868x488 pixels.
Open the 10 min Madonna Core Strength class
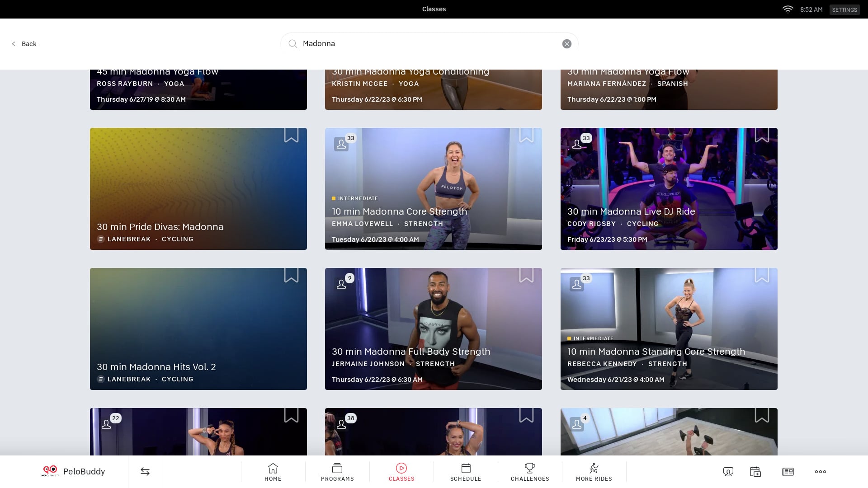434,189
